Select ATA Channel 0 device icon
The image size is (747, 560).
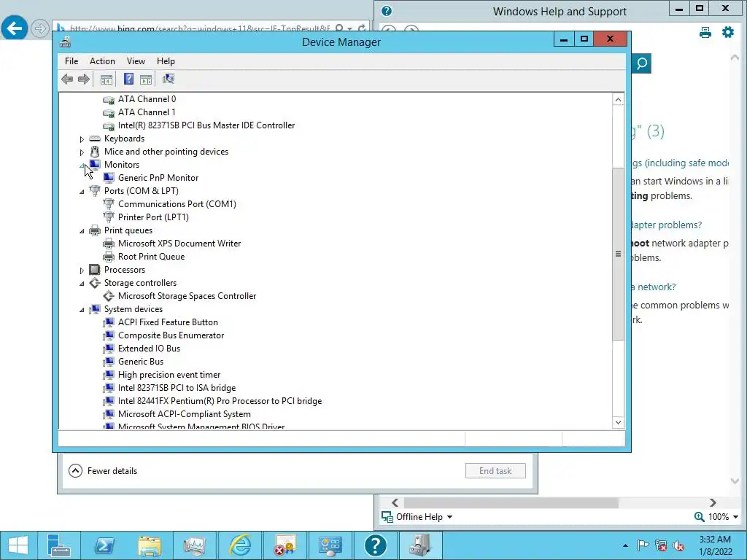pos(109,99)
